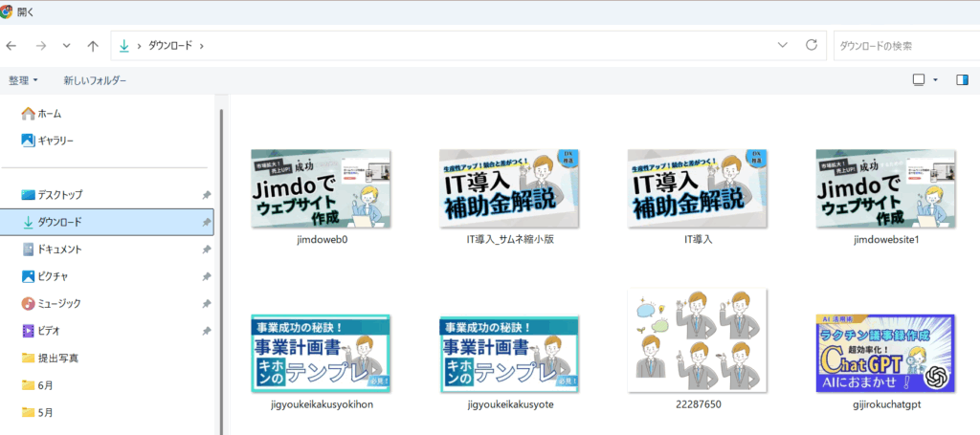Select the gijirokuchatgpt thumbnail

click(x=885, y=353)
